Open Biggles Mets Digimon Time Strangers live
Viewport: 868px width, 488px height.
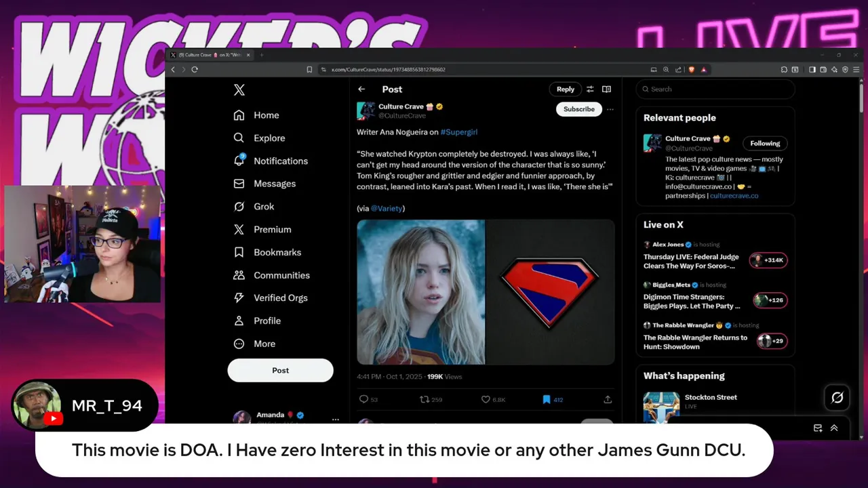coord(692,302)
